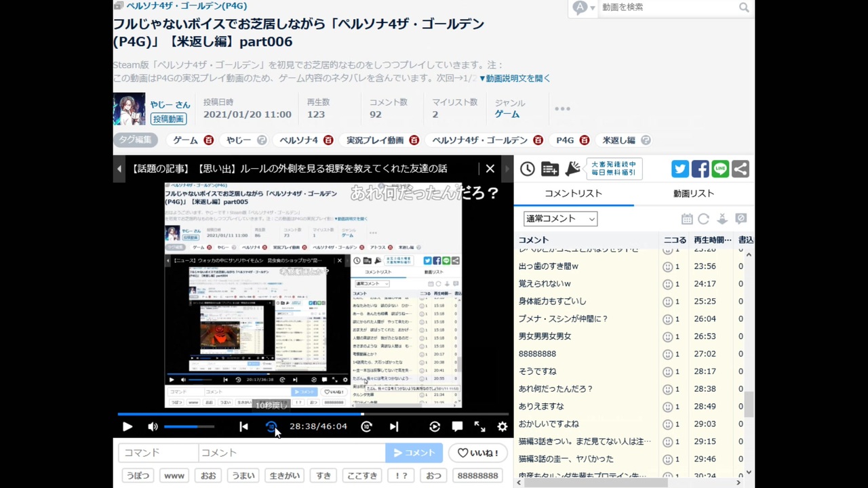Show previous topic article arrow

pos(119,169)
